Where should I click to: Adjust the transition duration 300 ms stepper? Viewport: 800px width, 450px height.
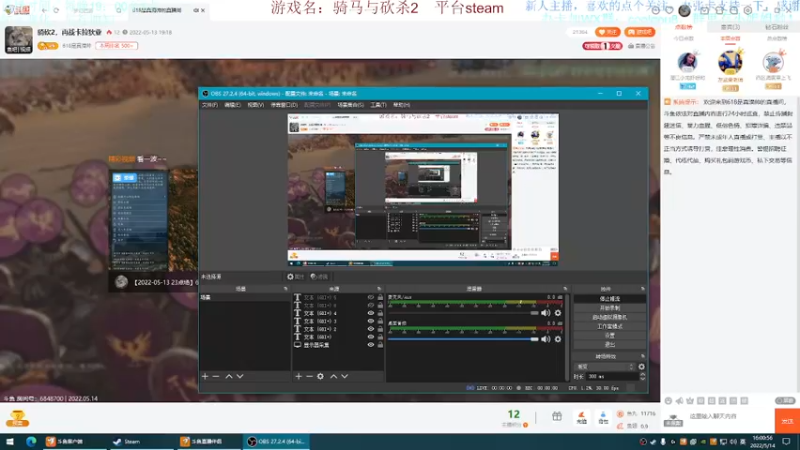(x=642, y=377)
